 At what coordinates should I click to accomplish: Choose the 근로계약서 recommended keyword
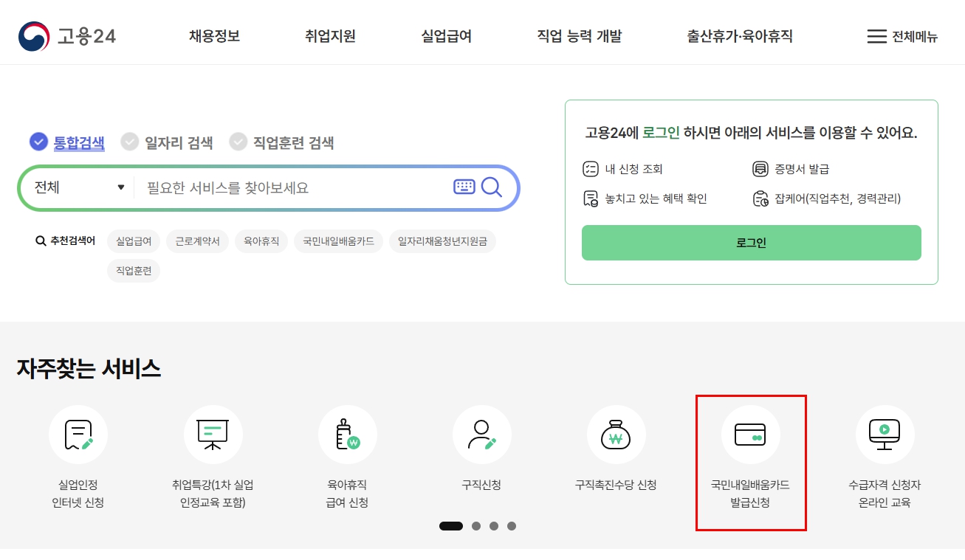tap(197, 241)
